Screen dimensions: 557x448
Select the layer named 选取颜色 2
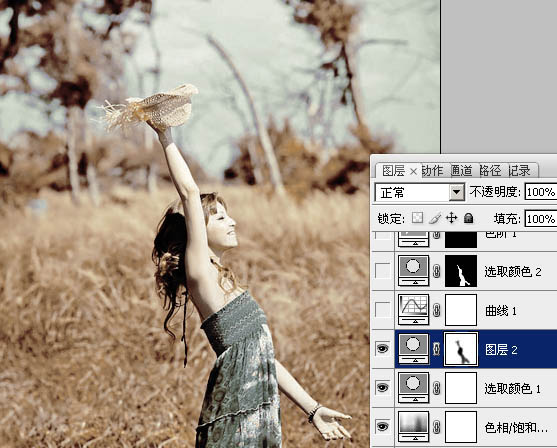[x=513, y=272]
